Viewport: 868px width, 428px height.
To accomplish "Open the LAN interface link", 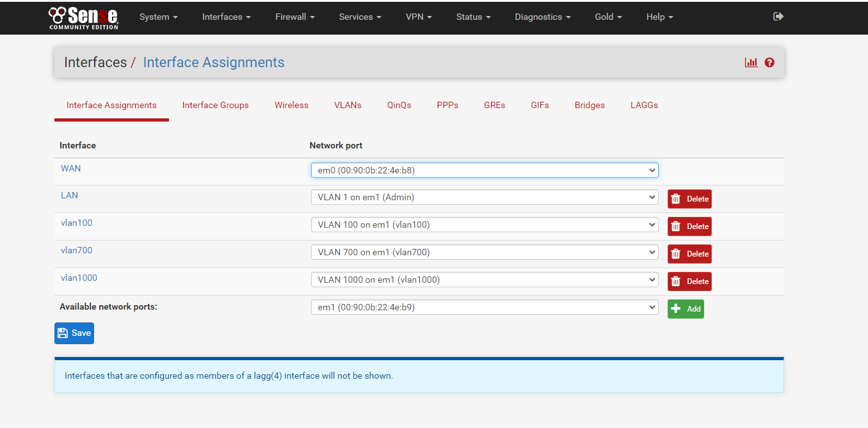I will click(69, 195).
